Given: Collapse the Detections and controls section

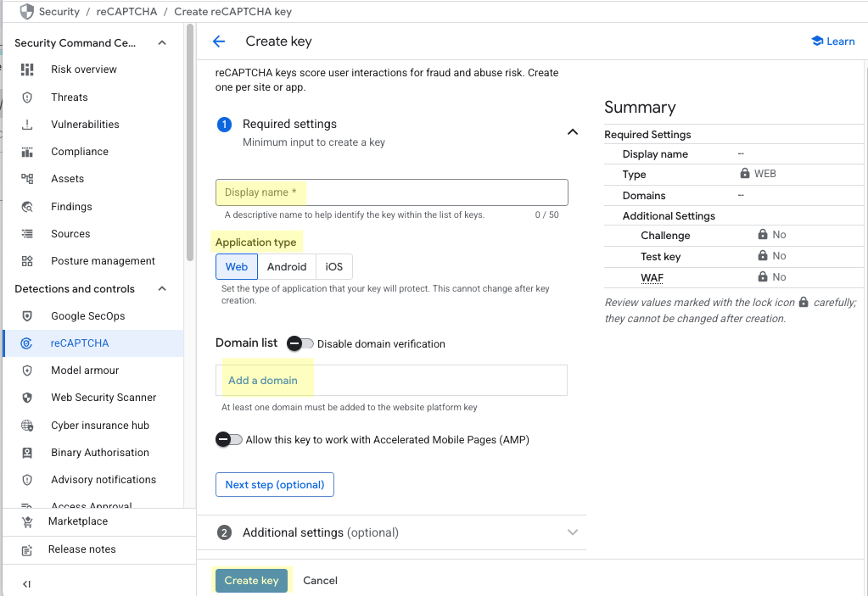Looking at the screenshot, I should tap(162, 288).
